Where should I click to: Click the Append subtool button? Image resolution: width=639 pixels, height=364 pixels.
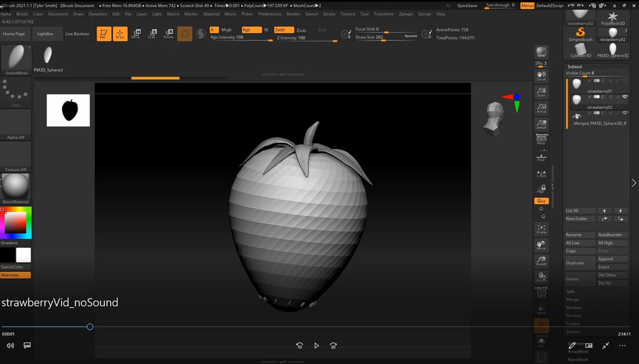(x=612, y=259)
